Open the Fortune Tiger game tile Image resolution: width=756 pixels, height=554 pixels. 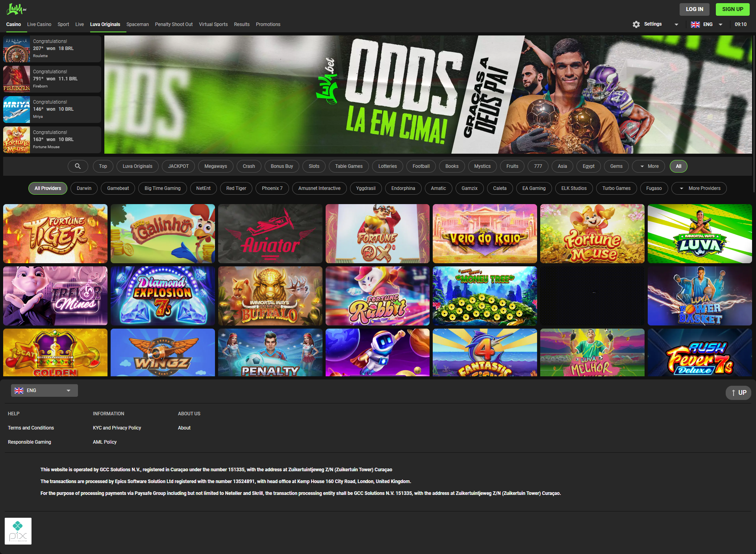pyautogui.click(x=55, y=234)
